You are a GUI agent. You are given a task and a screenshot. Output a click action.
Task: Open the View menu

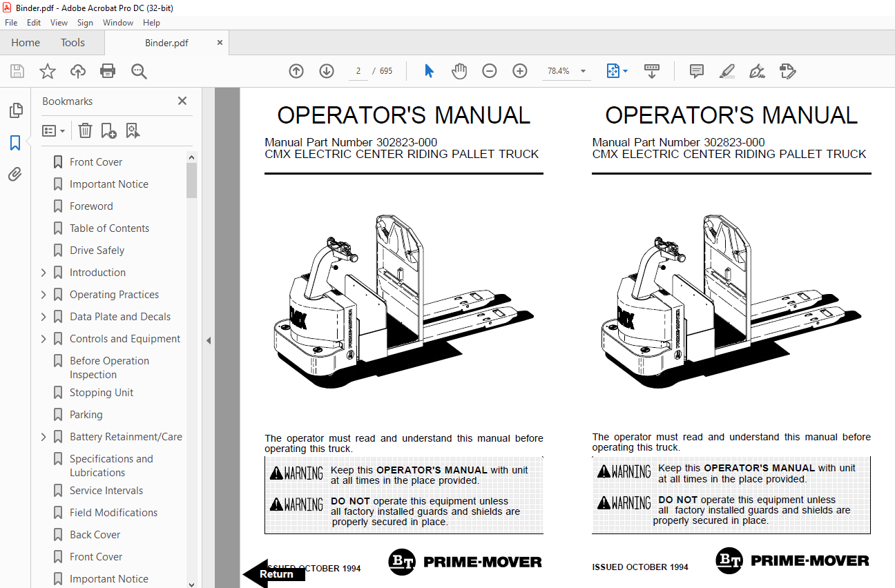(x=59, y=23)
